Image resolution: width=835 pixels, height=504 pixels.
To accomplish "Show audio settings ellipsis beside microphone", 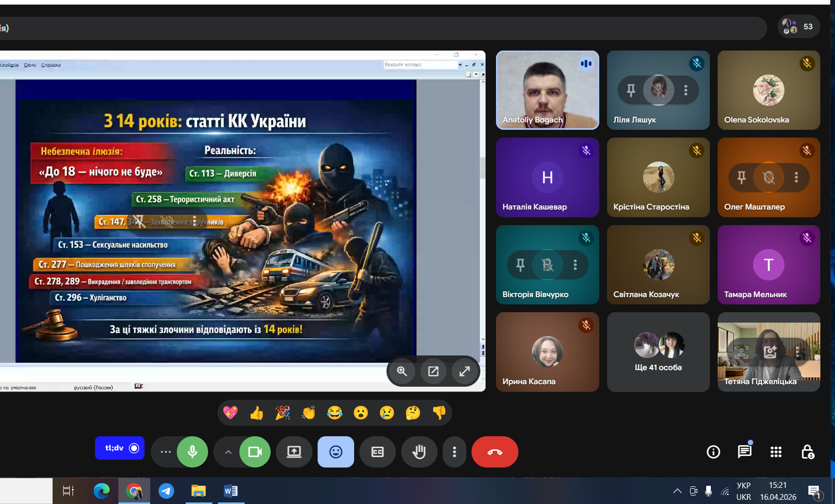I will (165, 452).
